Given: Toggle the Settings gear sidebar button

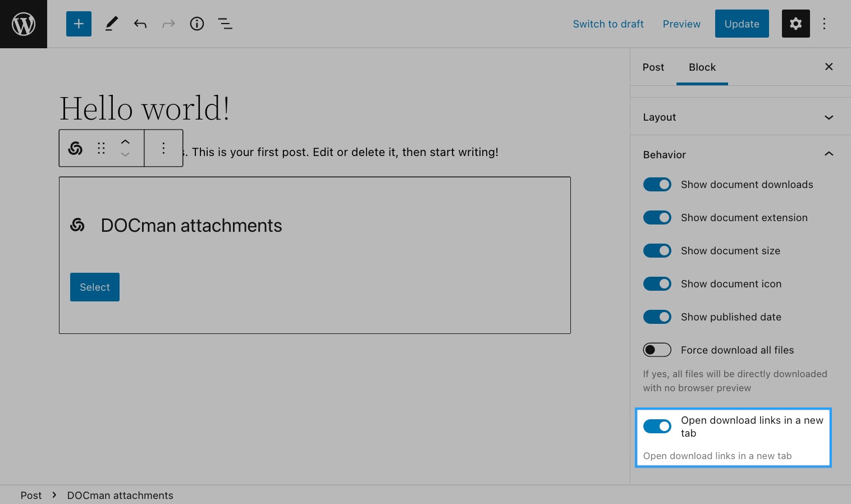Looking at the screenshot, I should click(795, 24).
